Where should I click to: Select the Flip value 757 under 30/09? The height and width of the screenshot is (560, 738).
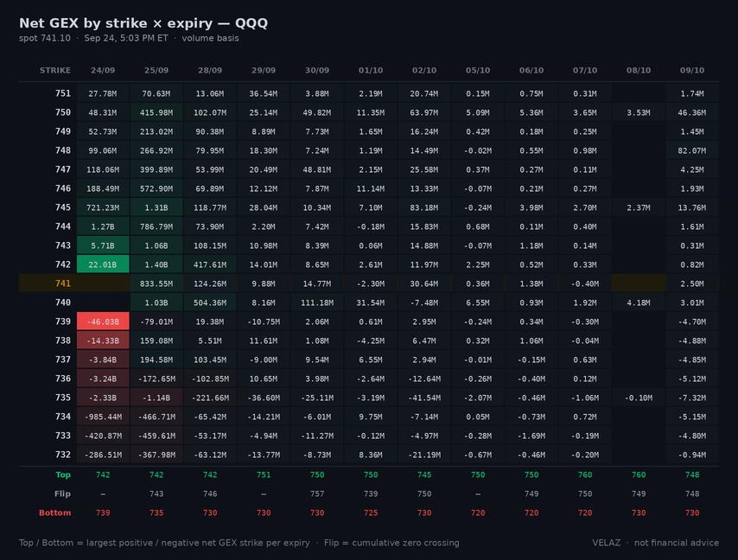[317, 493]
